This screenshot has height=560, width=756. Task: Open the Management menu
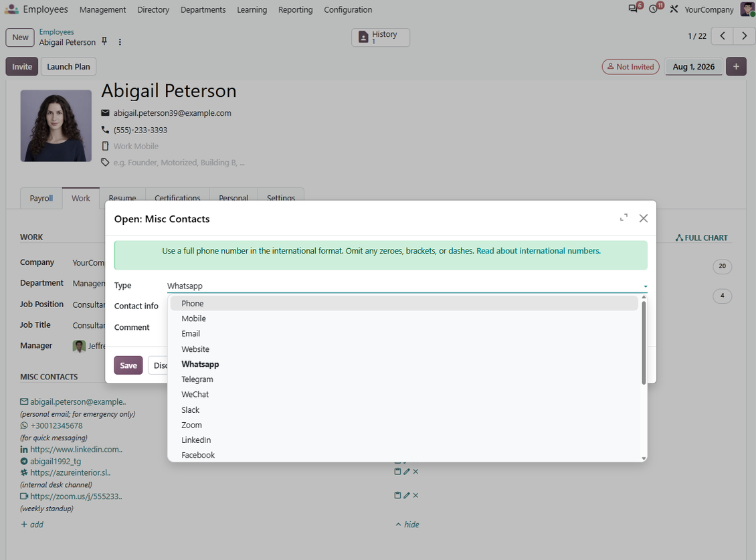(x=103, y=9)
